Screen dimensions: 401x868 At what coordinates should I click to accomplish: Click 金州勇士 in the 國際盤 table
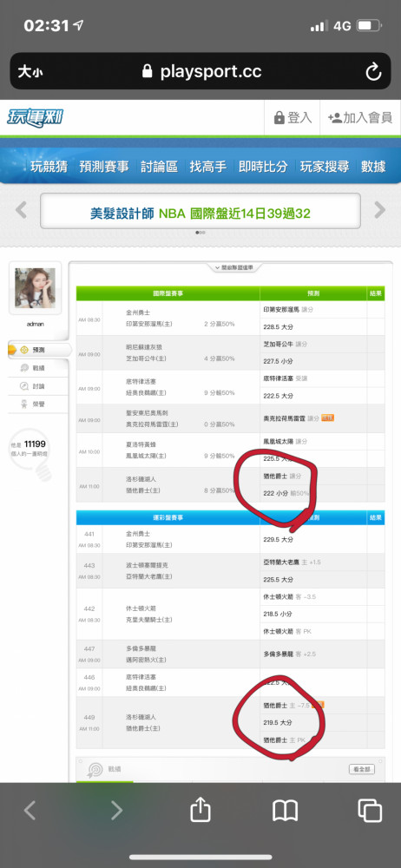click(137, 312)
